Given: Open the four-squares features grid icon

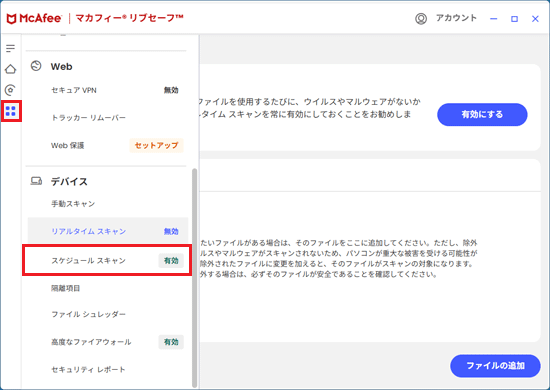Looking at the screenshot, I should (11, 111).
